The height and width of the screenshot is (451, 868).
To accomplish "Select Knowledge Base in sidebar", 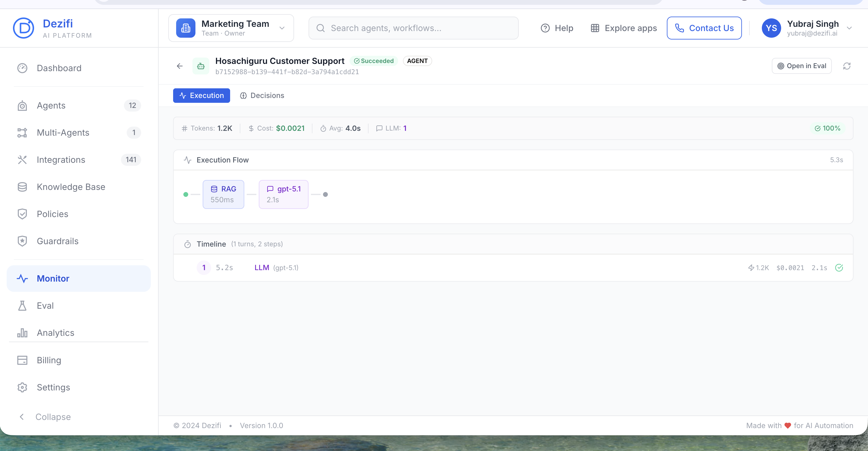I will pos(78,187).
